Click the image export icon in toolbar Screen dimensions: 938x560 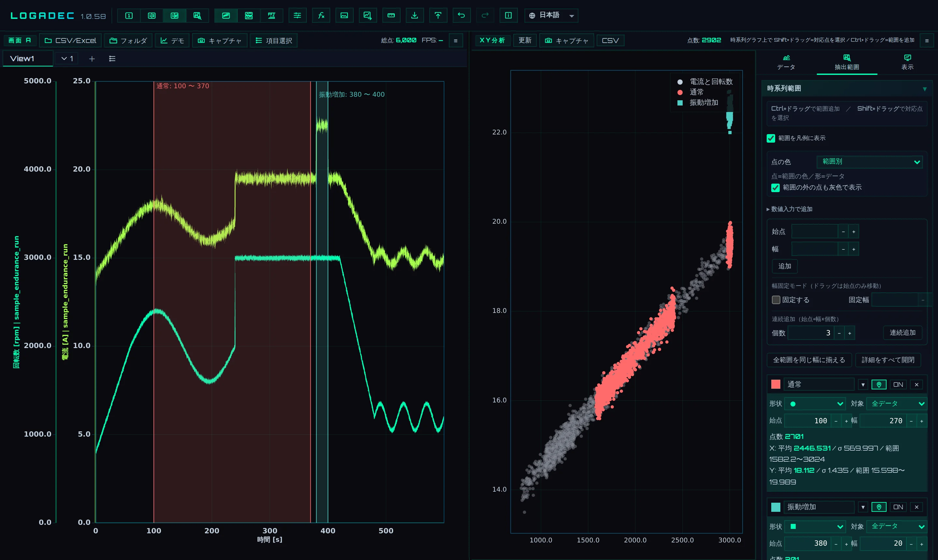tap(344, 16)
